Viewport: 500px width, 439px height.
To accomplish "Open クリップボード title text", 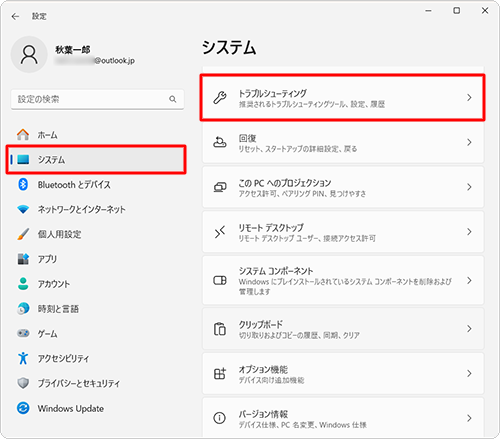I will pyautogui.click(x=261, y=324).
